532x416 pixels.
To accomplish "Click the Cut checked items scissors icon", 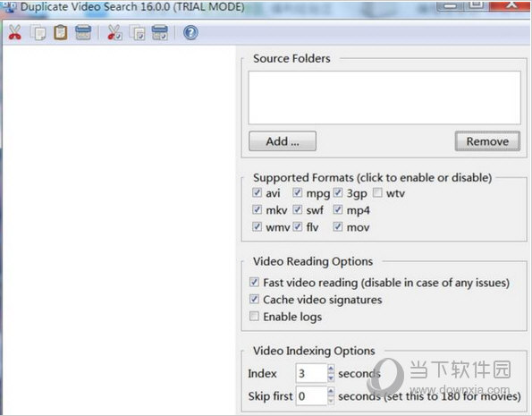I will [x=114, y=32].
